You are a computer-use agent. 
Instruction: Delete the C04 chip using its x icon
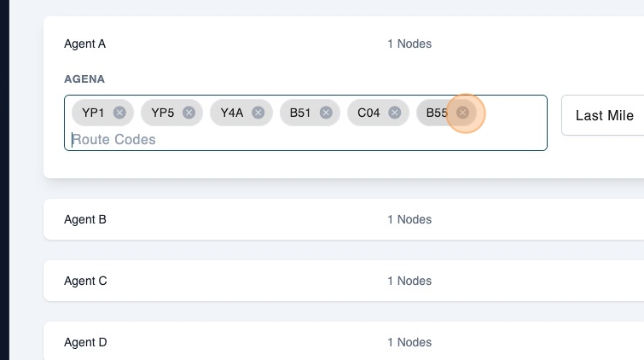coord(394,113)
